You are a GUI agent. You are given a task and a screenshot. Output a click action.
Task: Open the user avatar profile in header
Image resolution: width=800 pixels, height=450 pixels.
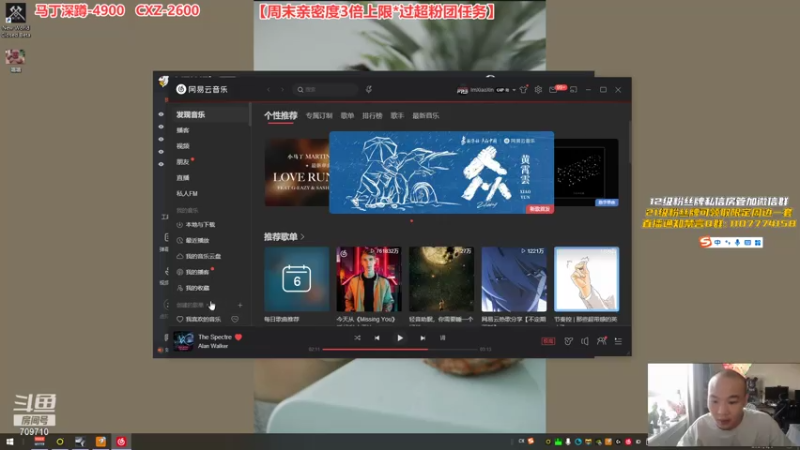pos(462,90)
